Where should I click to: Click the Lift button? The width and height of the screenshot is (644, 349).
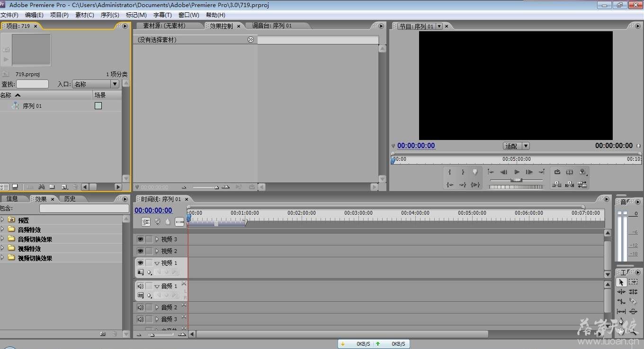(557, 184)
